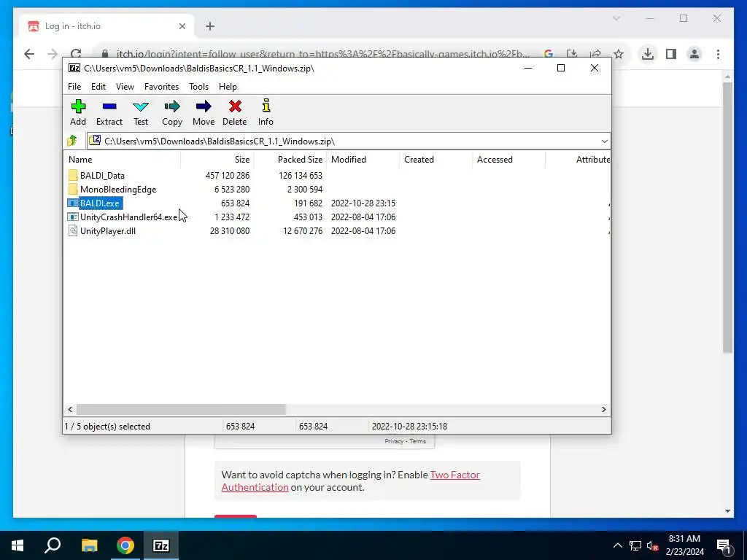Screen dimensions: 747x560
Task: Select the UnityPlayer.dll file name
Action: click(x=108, y=231)
